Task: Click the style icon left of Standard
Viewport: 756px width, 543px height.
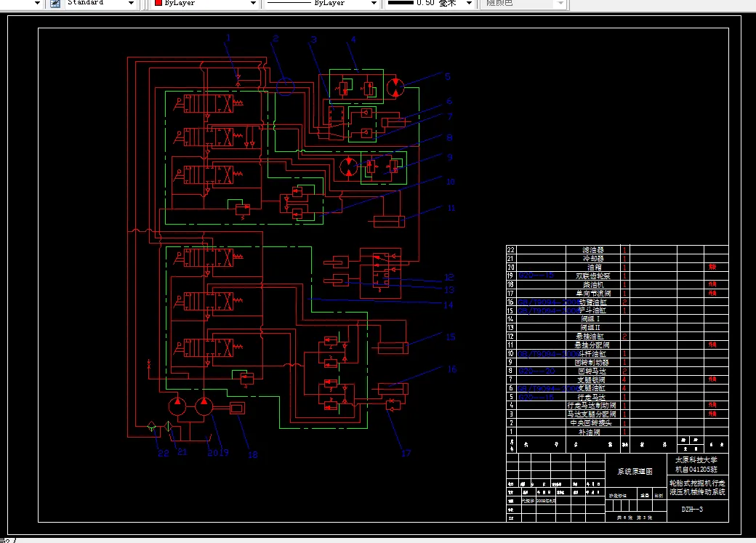Action: (x=55, y=4)
